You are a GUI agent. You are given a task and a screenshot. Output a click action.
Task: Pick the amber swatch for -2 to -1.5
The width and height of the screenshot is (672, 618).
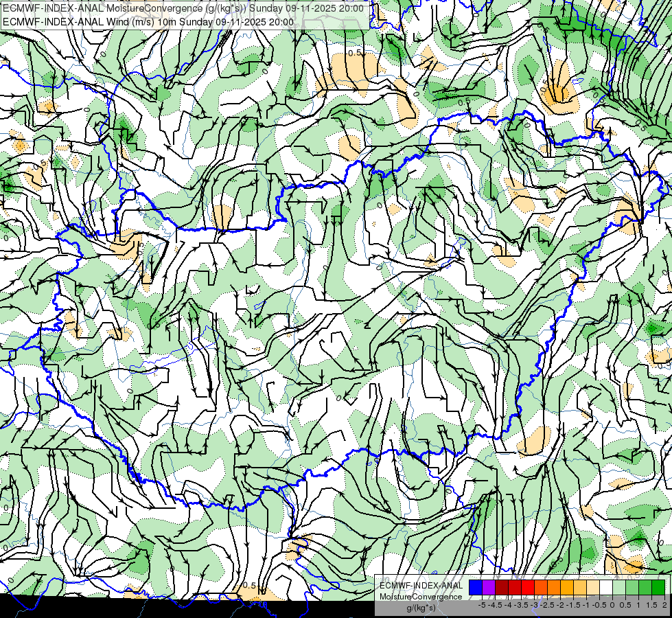[567, 588]
